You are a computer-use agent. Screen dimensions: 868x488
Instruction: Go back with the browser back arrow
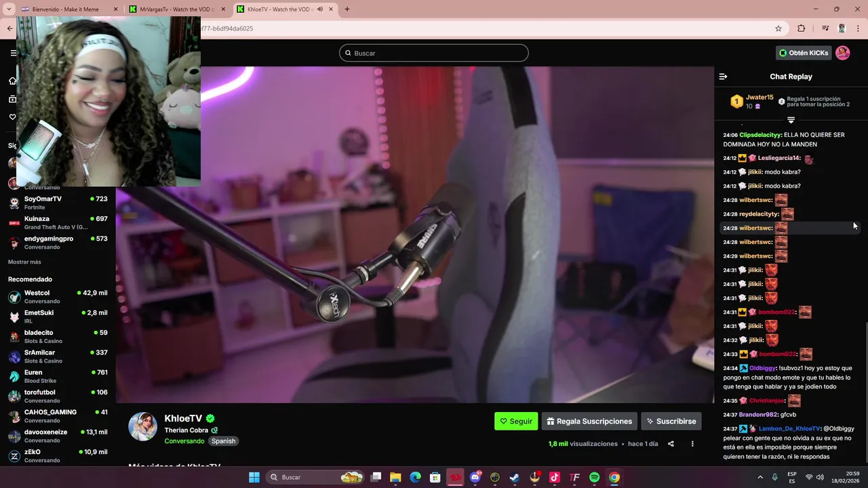(9, 28)
